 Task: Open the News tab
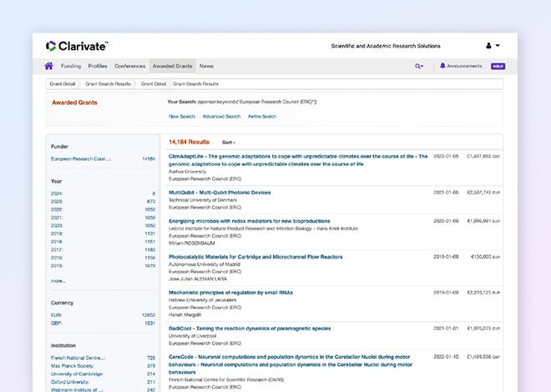click(206, 66)
